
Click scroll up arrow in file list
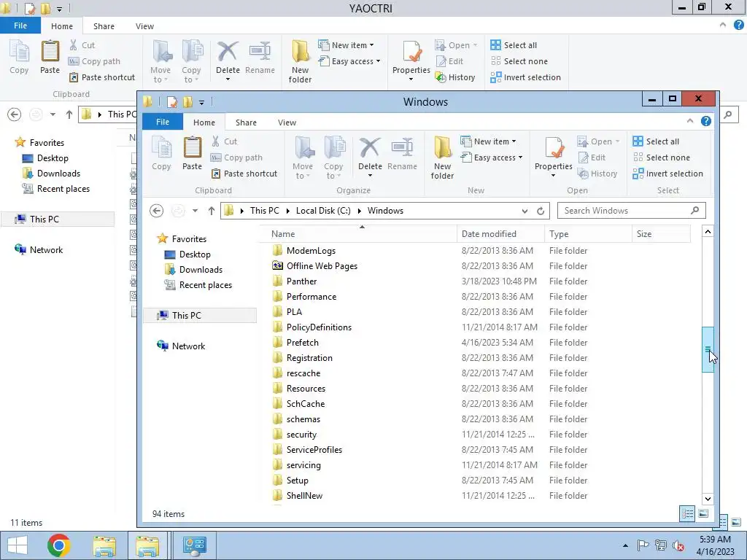pos(708,232)
